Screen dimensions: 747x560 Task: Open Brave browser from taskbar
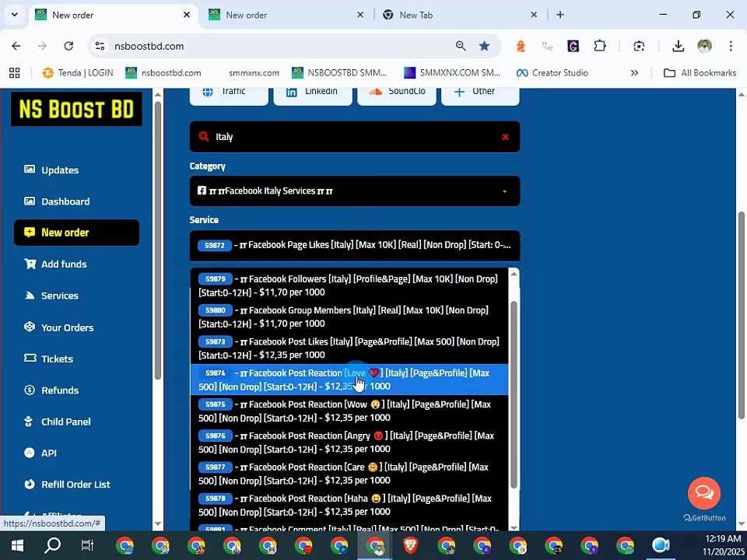(410, 545)
